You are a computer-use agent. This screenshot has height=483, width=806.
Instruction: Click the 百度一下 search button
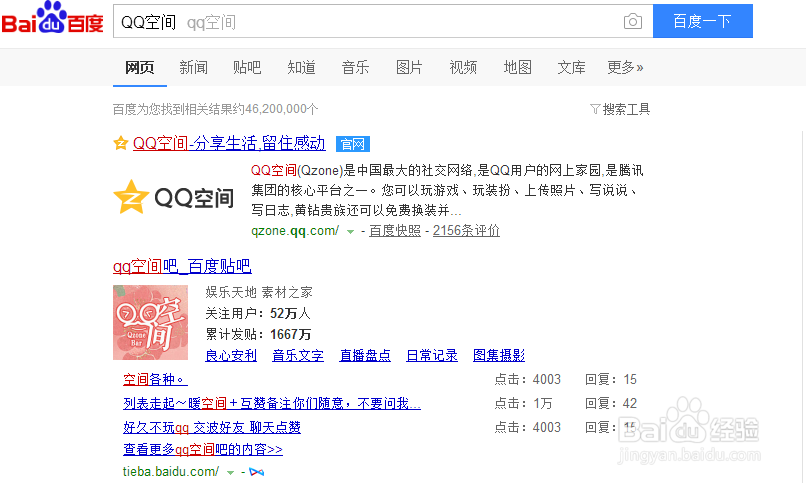coord(703,21)
